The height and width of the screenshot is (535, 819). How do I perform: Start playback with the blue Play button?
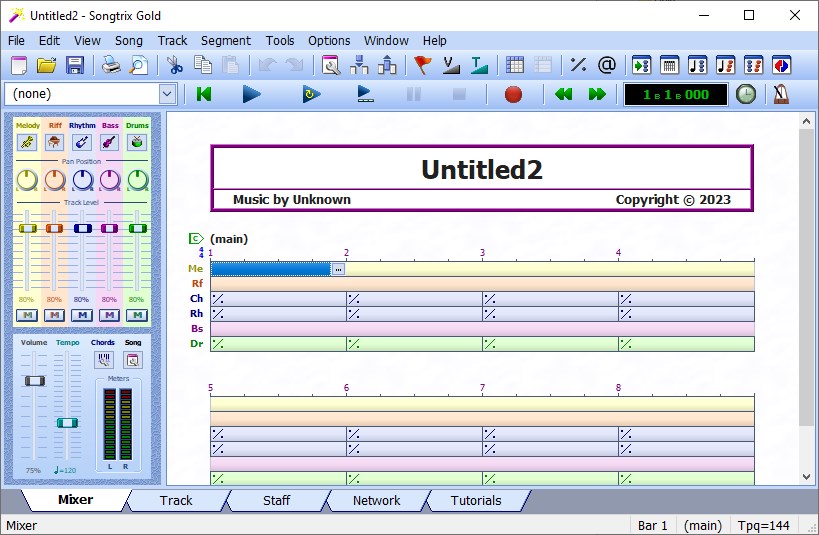pos(252,95)
